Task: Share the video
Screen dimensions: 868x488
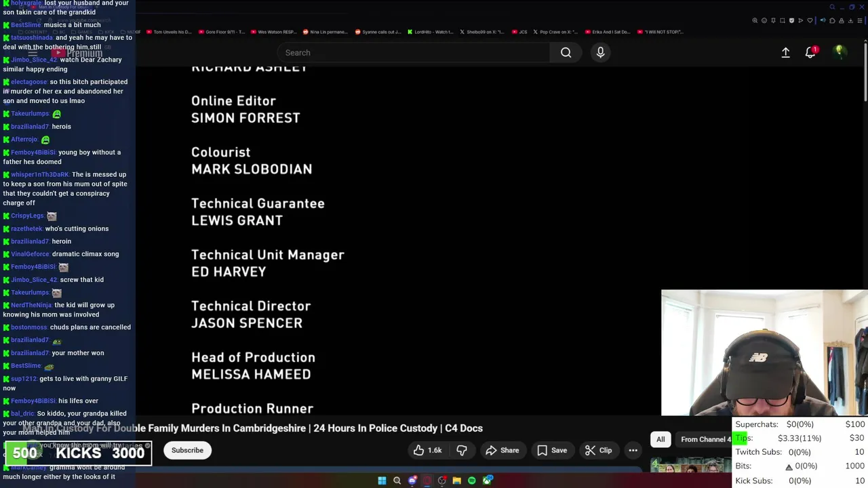Action: click(502, 450)
